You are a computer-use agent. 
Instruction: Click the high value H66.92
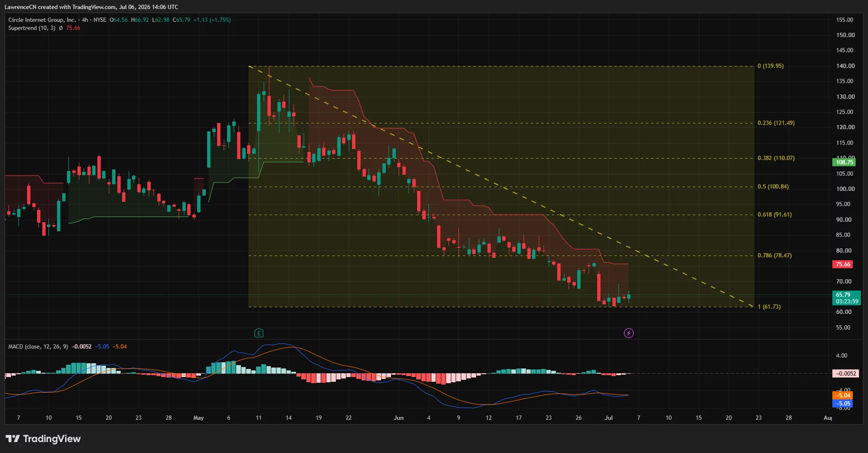pos(140,20)
